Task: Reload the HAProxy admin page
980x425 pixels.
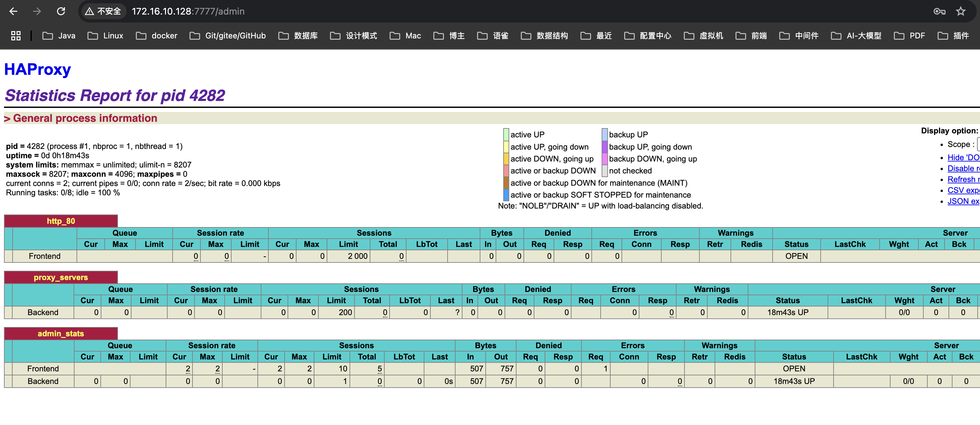Action: tap(61, 11)
